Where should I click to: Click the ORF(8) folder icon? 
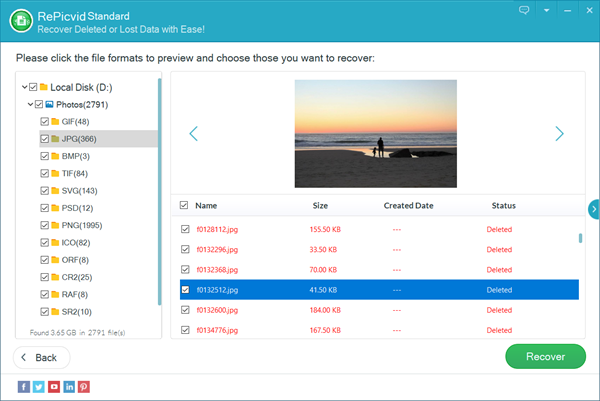point(55,260)
